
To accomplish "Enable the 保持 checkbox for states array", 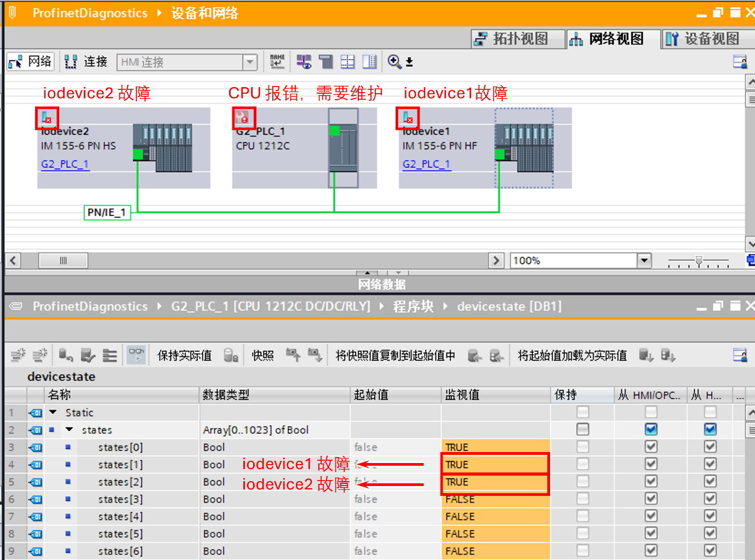I will coord(582,430).
